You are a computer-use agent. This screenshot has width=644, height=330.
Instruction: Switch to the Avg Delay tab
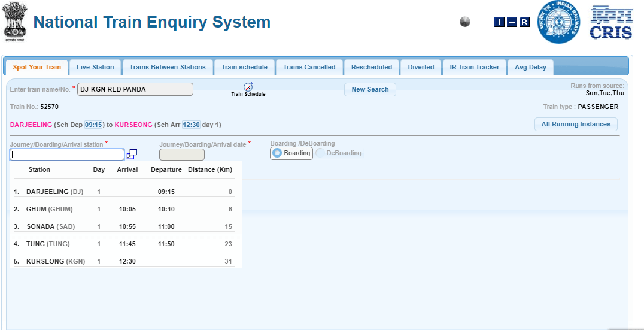click(531, 68)
